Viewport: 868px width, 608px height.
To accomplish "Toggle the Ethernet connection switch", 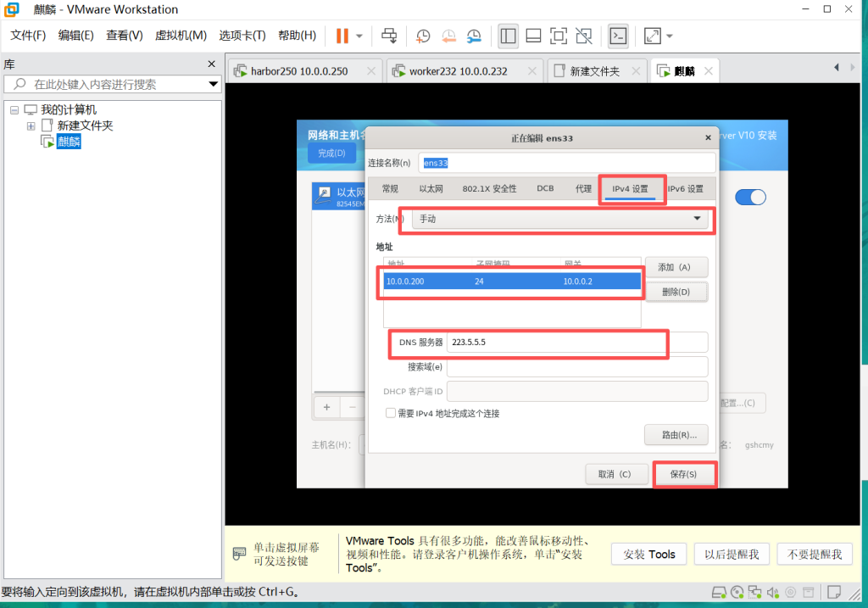I will (750, 197).
